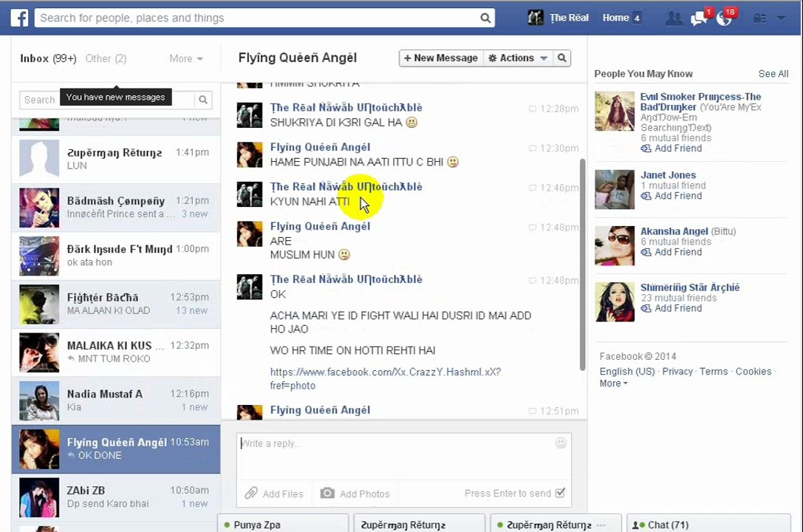Open the messages notification icon
Viewport: 803px width, 532px height.
(x=699, y=18)
